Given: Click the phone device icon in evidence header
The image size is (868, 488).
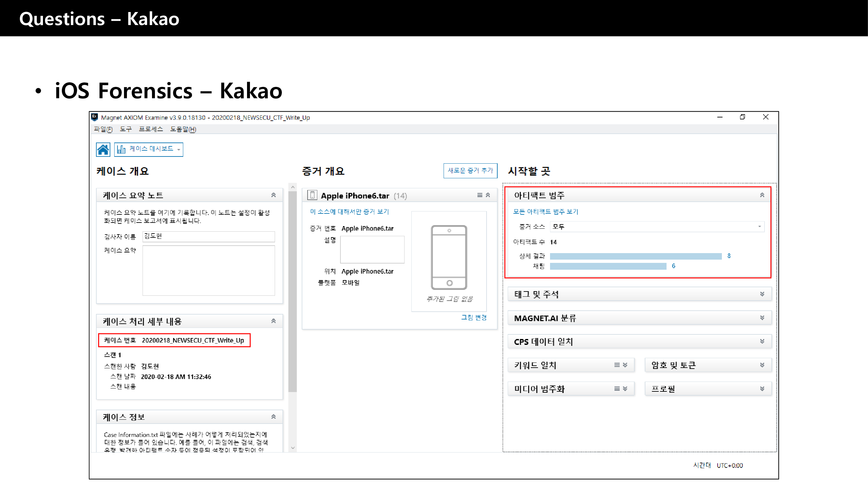Looking at the screenshot, I should pyautogui.click(x=312, y=195).
